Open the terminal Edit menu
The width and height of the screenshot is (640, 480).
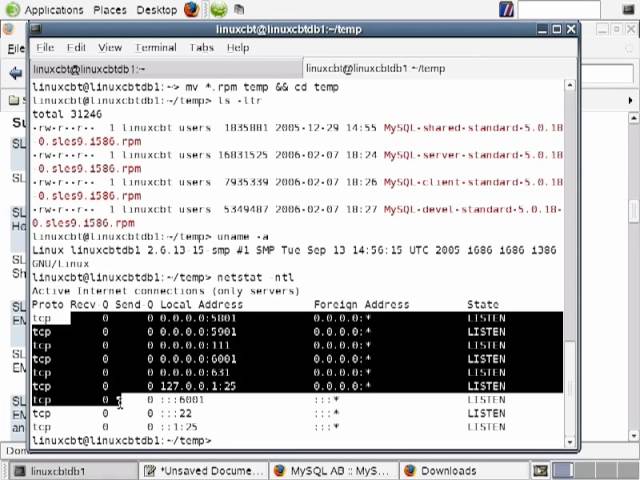(x=76, y=47)
